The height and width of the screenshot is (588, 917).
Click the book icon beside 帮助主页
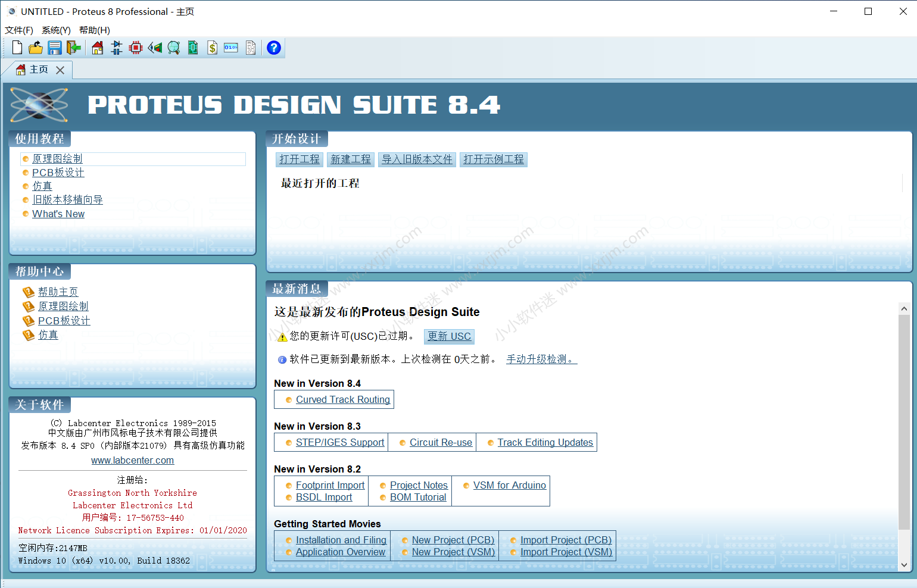29,292
